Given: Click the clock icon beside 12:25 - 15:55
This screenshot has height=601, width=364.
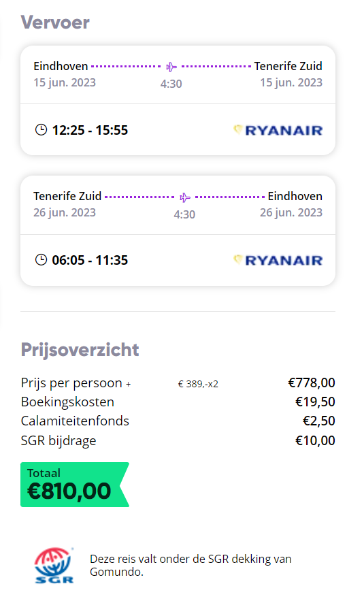Looking at the screenshot, I should [41, 130].
